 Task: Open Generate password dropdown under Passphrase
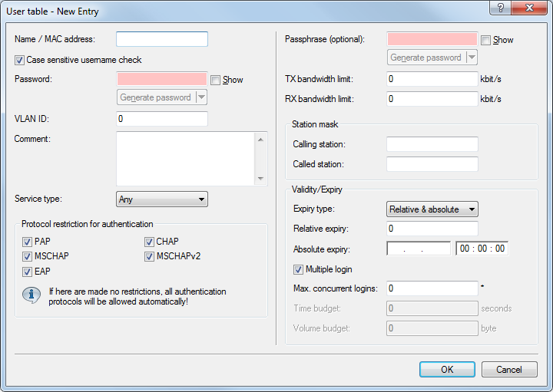(471, 58)
